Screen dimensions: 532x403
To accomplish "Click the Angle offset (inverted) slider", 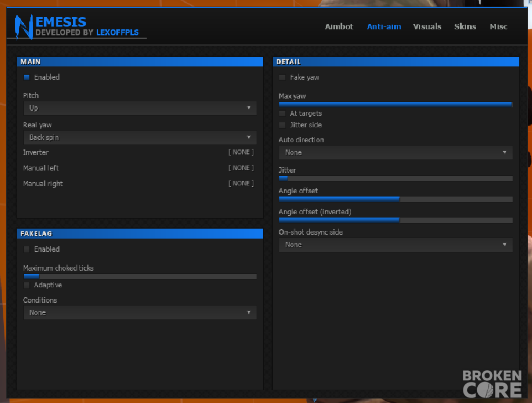I will tap(395, 220).
